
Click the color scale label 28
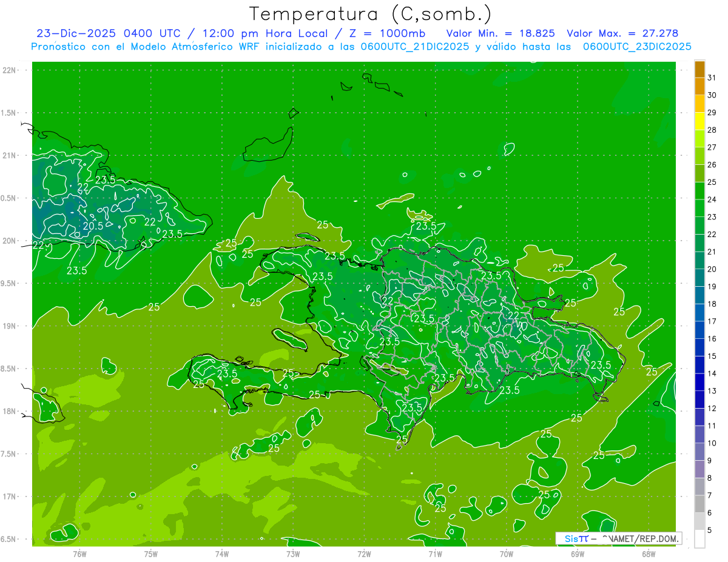point(712,130)
